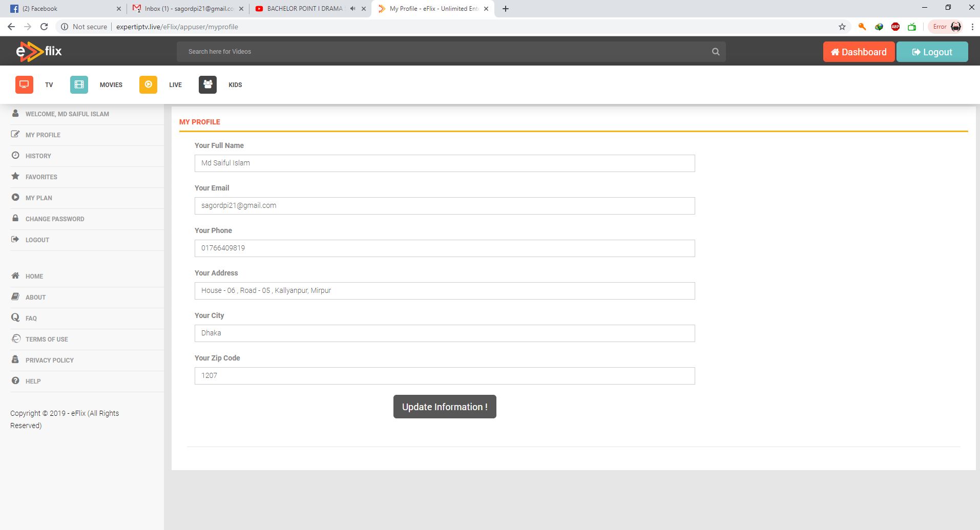Go back in browser history
980x530 pixels.
tap(11, 27)
